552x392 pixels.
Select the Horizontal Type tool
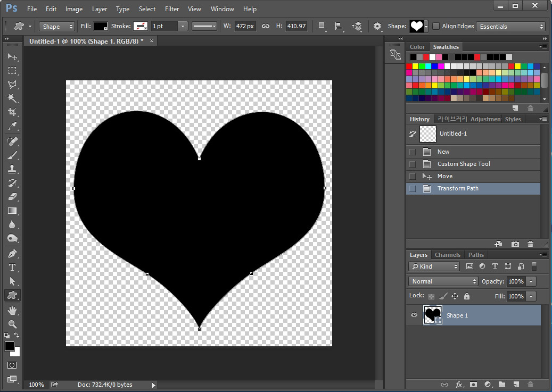point(12,268)
